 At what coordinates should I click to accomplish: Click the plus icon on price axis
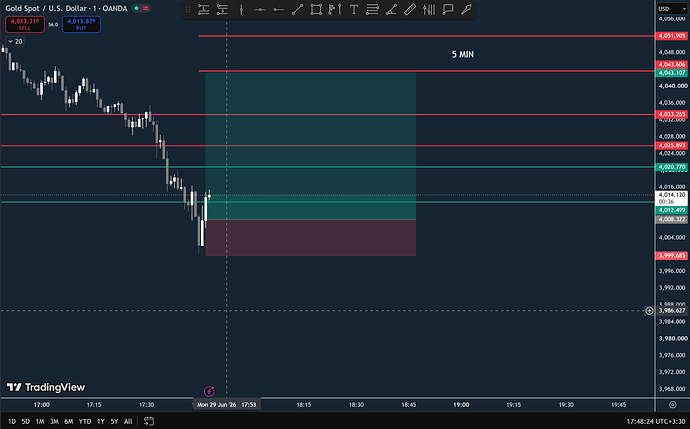click(649, 311)
